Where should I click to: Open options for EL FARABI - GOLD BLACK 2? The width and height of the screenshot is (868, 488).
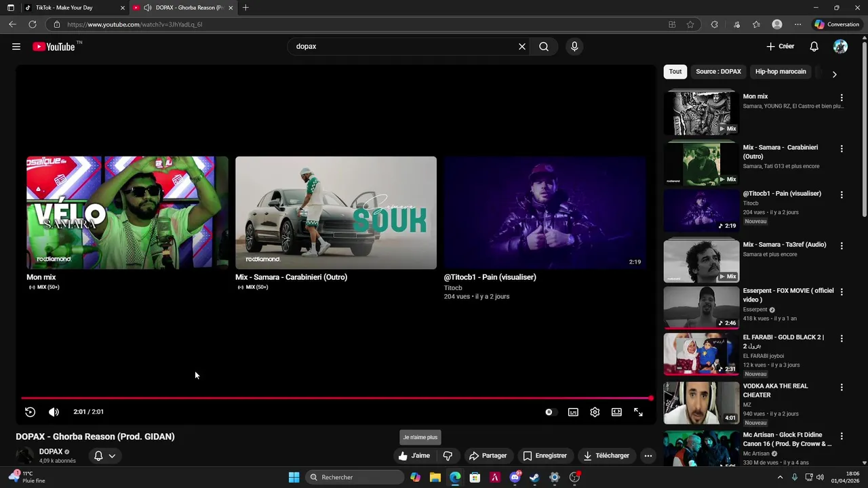click(x=842, y=338)
